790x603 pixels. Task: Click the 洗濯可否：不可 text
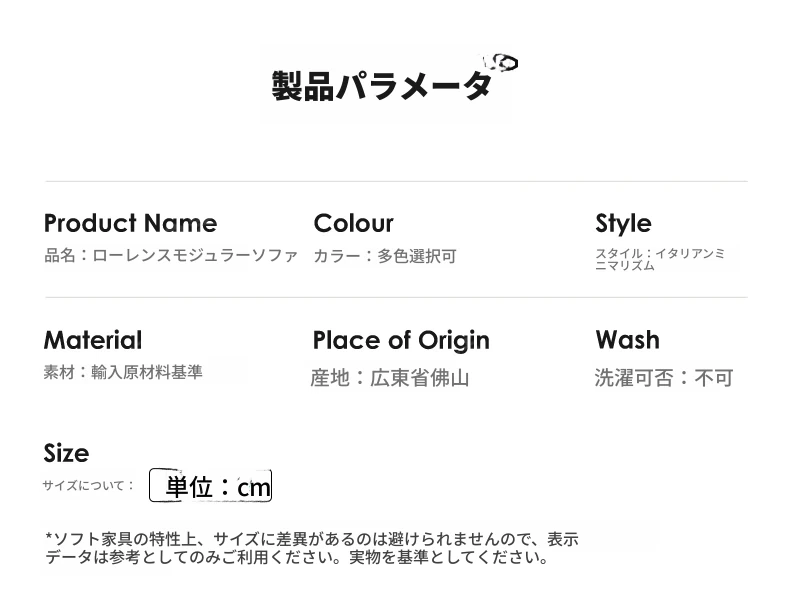point(664,377)
